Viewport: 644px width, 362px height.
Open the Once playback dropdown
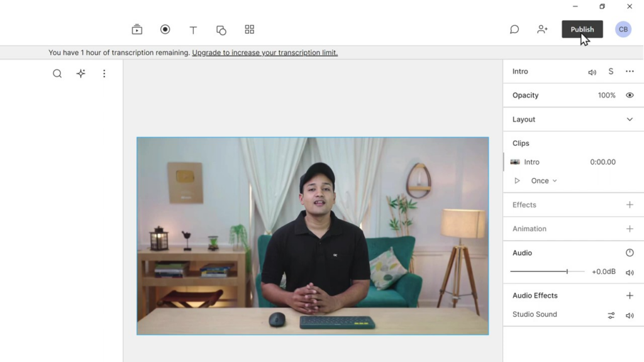544,180
